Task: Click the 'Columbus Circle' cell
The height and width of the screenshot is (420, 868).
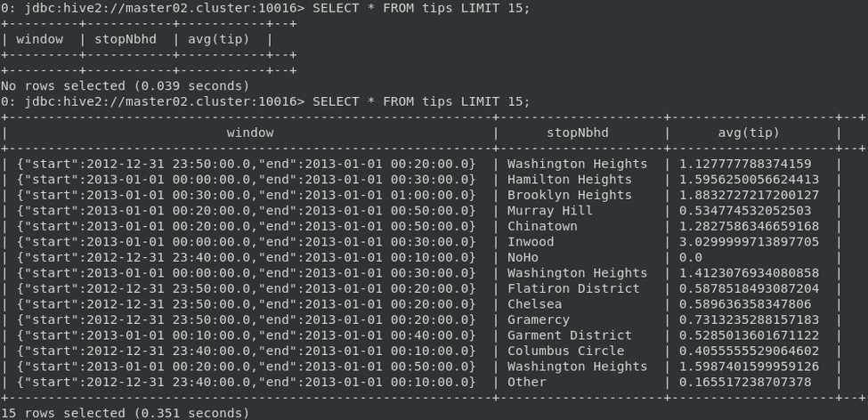Action: click(565, 351)
